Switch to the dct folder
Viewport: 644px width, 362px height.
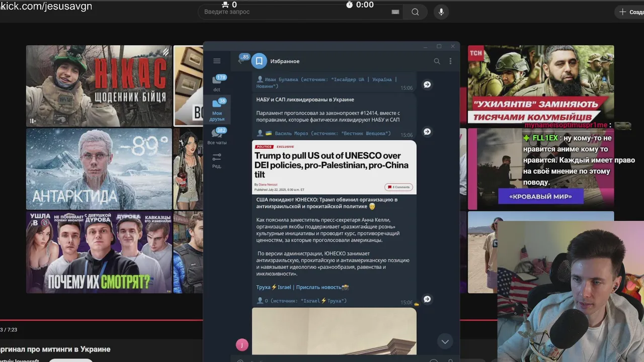coord(217,83)
